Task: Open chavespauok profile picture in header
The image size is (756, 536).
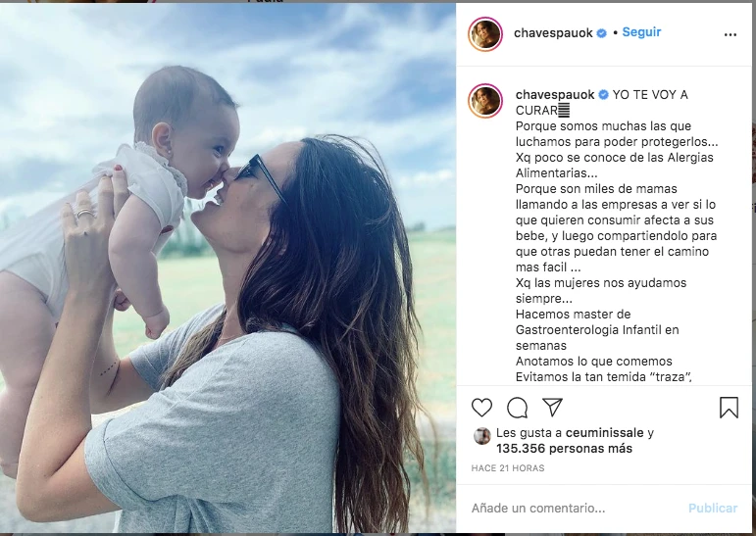Action: [x=485, y=34]
